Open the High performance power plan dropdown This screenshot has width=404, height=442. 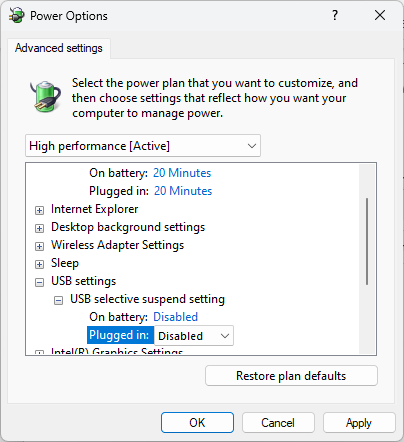[143, 146]
